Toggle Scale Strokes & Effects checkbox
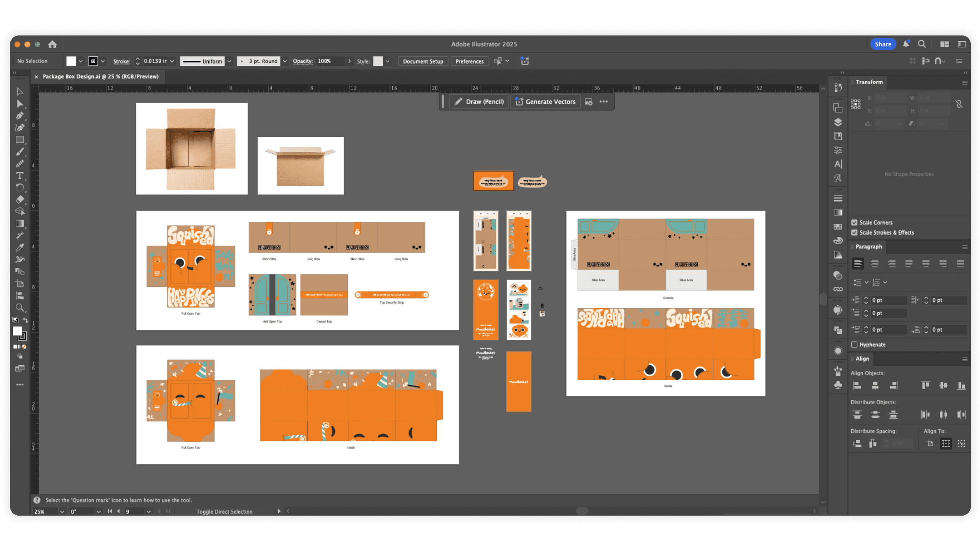980x551 pixels. (854, 232)
